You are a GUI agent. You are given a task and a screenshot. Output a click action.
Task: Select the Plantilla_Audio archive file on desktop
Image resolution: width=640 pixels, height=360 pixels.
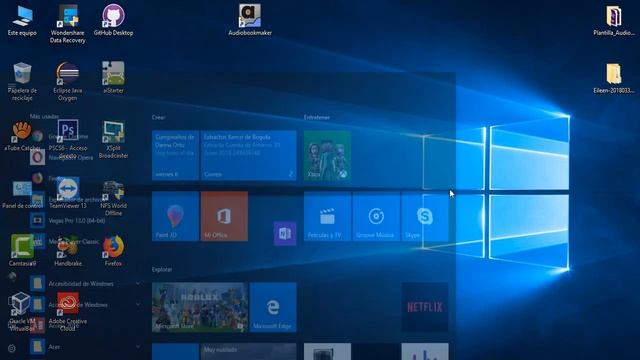(x=613, y=20)
